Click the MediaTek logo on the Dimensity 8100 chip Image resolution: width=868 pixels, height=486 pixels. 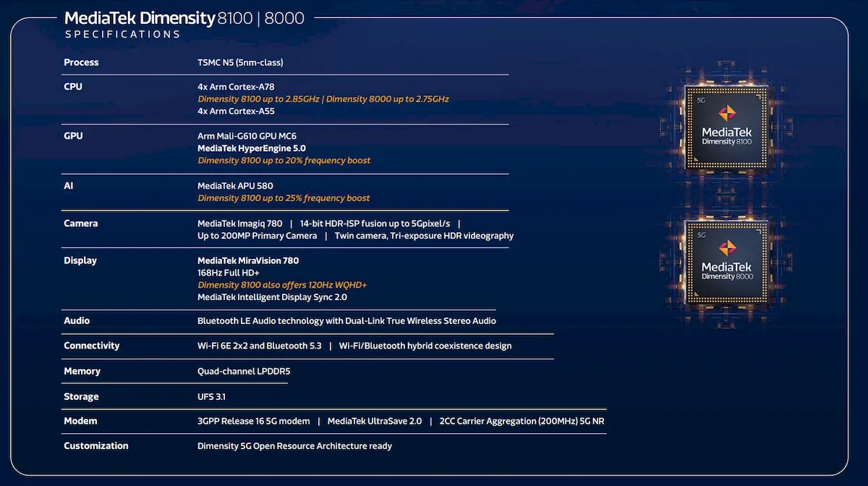point(727,113)
